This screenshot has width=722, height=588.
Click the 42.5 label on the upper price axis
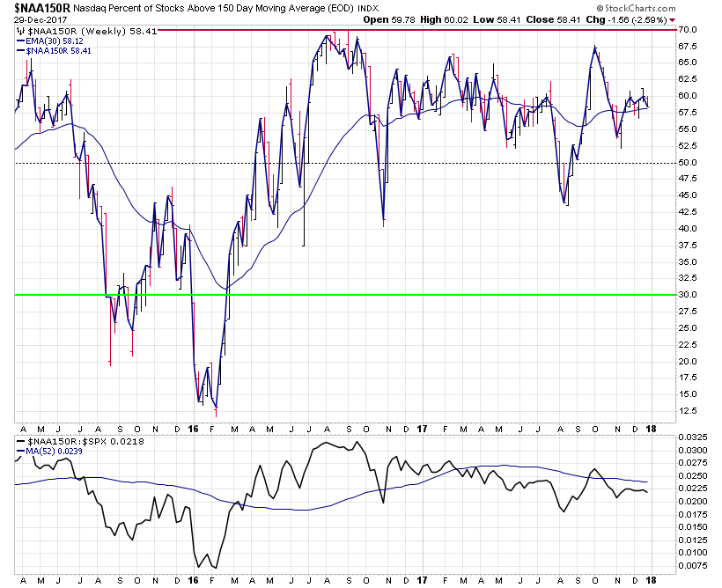[688, 212]
